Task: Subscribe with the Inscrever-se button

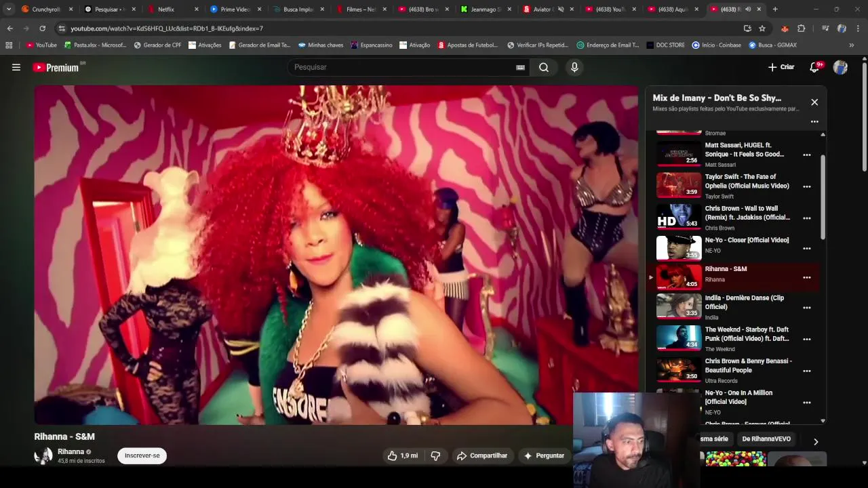Action: [142, 455]
